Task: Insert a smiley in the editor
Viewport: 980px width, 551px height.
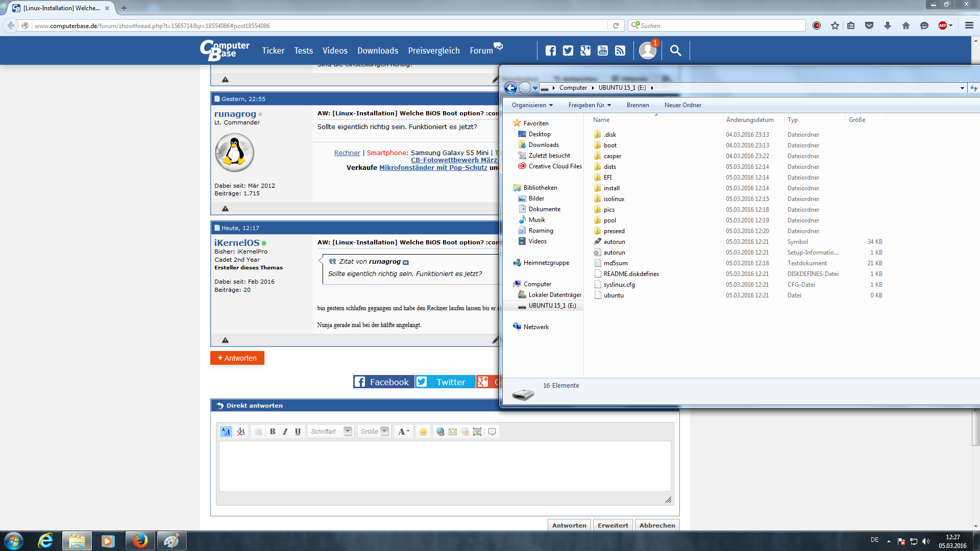Action: (x=423, y=432)
